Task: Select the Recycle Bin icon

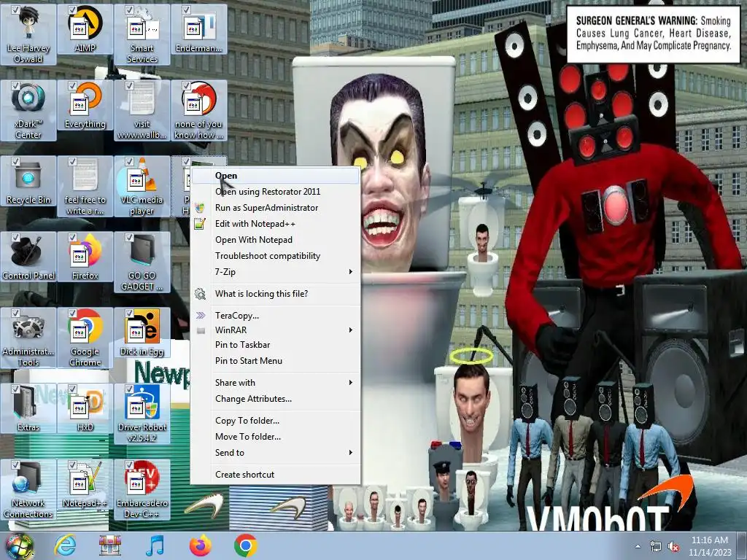Action: tap(28, 181)
